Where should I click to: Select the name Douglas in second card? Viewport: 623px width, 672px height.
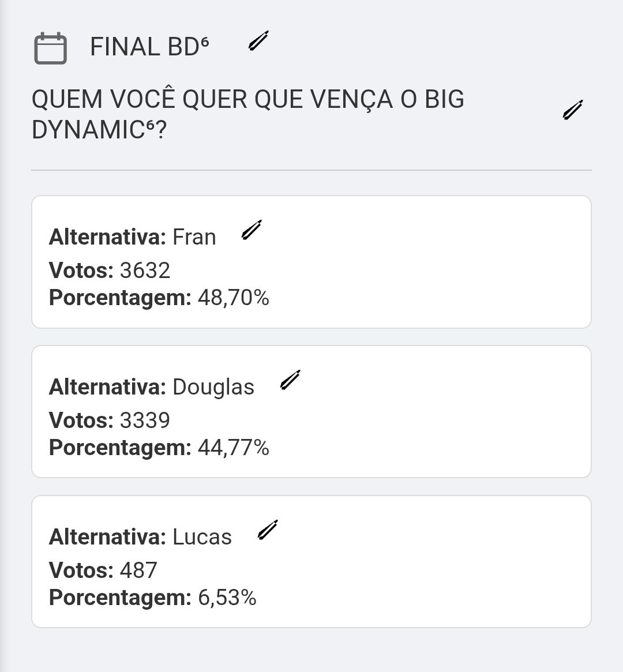click(213, 388)
